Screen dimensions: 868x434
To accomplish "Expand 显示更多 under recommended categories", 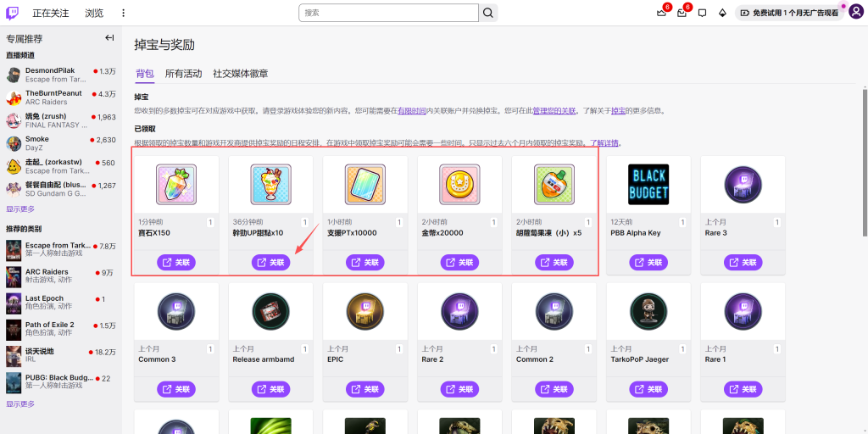I will [20, 404].
